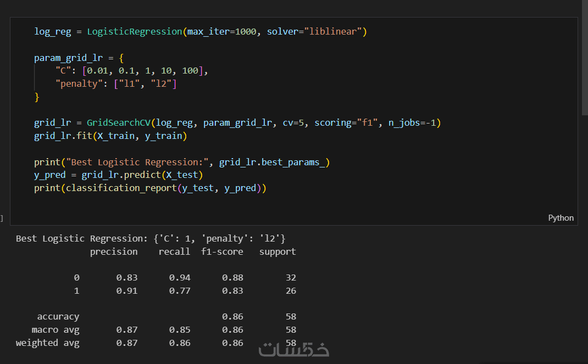588x364 pixels.
Task: Place cursor on GridSearchCV call
Action: click(x=118, y=122)
